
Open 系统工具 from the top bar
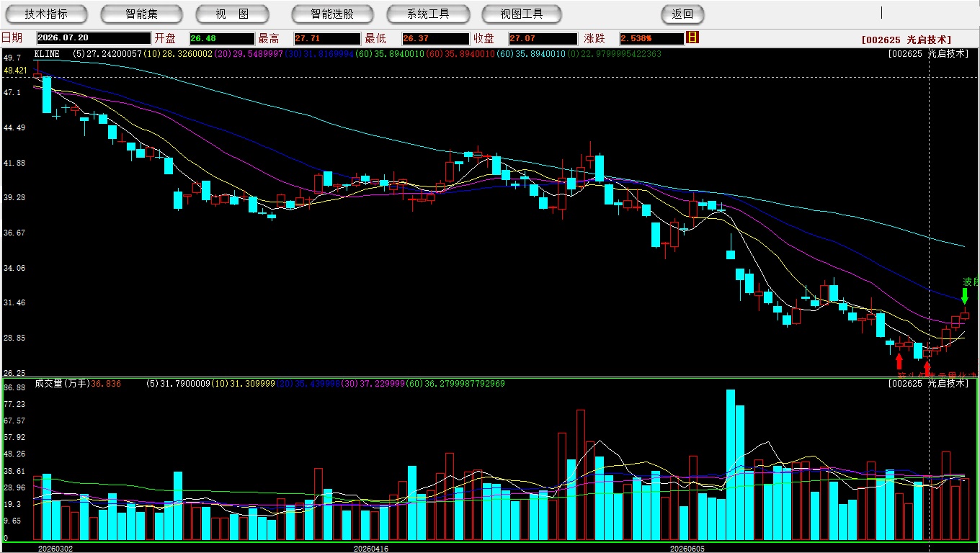pos(428,14)
